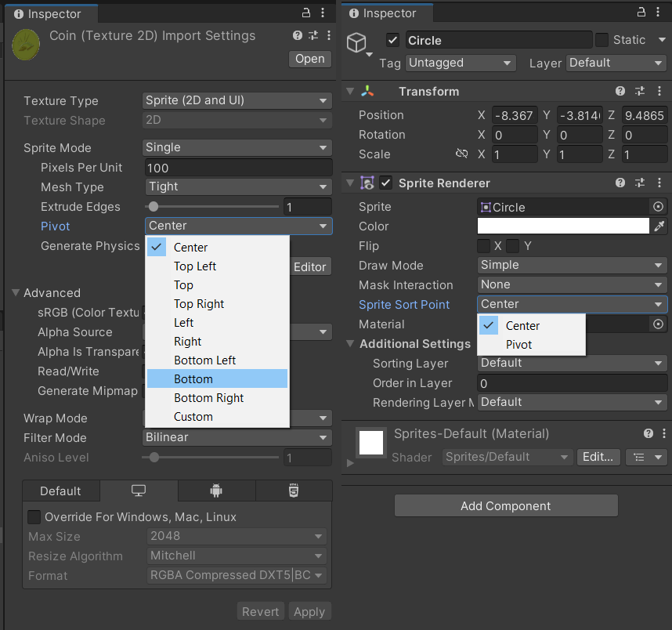Viewport: 672px width, 630px height.
Task: Open the Filter Mode dropdown
Action: coord(237,437)
